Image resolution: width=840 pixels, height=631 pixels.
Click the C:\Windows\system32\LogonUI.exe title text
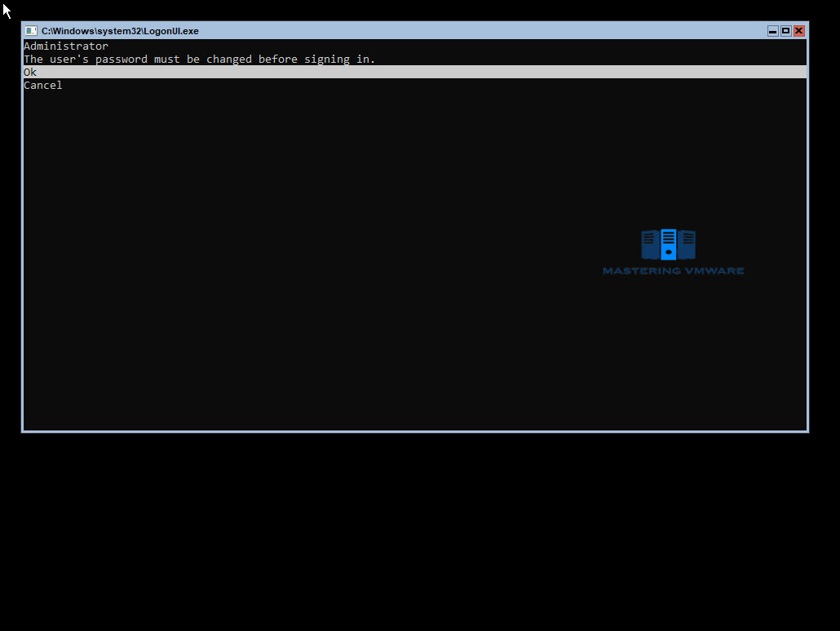(x=120, y=31)
